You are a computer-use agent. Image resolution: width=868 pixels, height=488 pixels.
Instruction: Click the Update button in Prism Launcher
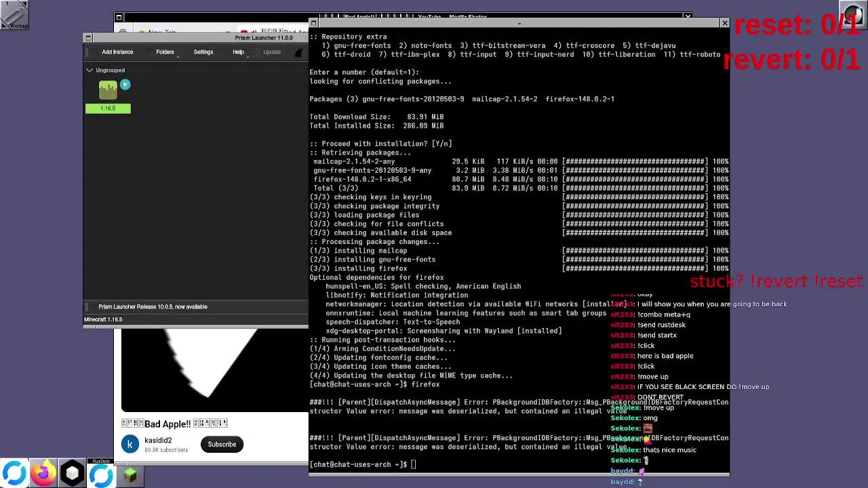click(272, 52)
